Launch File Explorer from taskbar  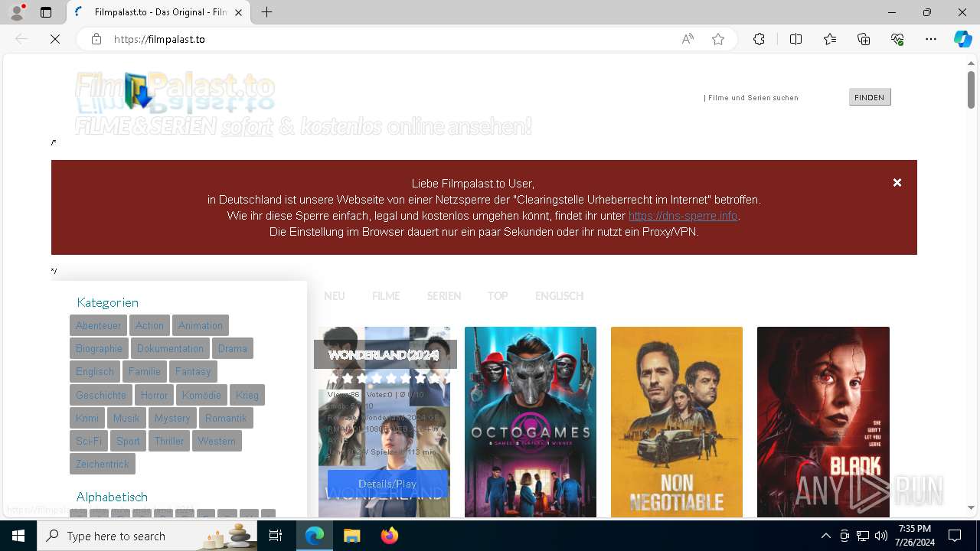351,536
